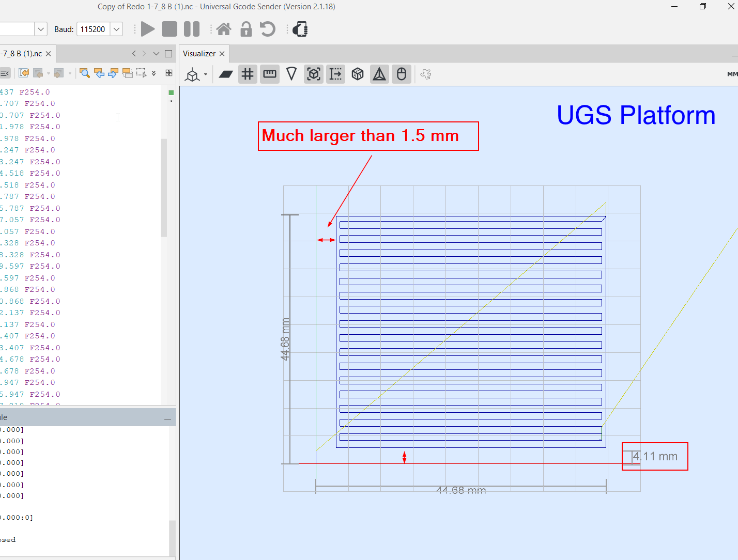Screen dimensions: 738x560
Task: Click the Home machine icon
Action: tap(224, 29)
